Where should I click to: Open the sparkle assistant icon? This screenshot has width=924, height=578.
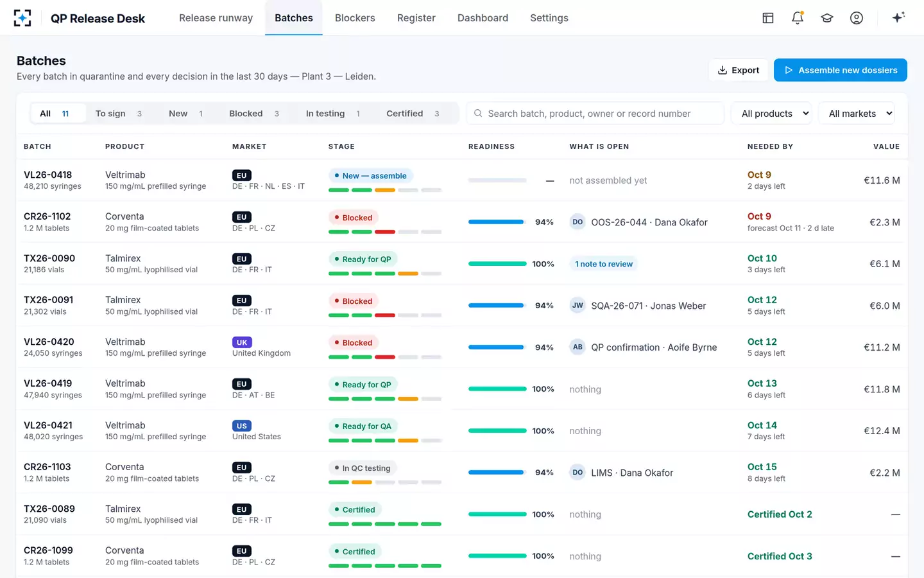pyautogui.click(x=898, y=17)
